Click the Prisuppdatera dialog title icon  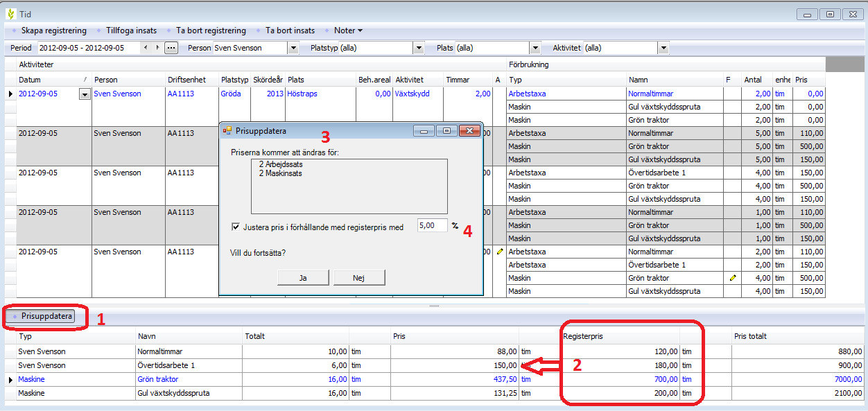point(227,130)
